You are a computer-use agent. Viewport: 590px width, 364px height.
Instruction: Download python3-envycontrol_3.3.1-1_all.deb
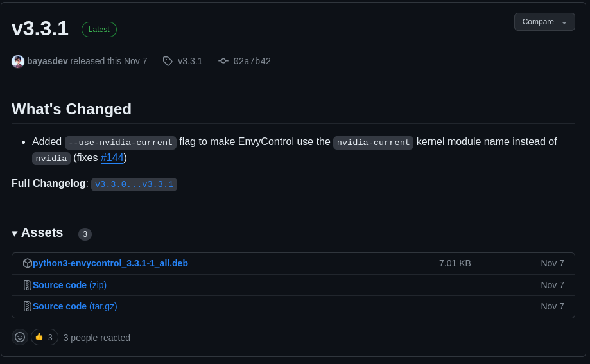pos(110,263)
